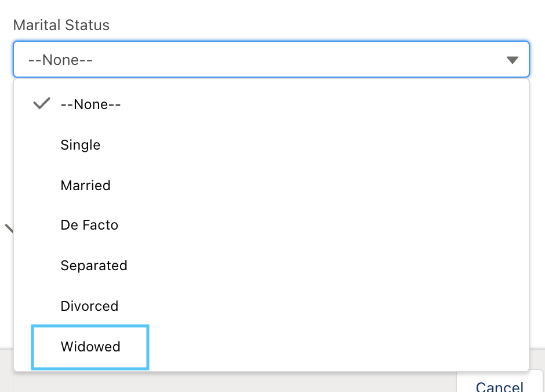Choose Single as marital status
The height and width of the screenshot is (392, 545).
point(81,145)
